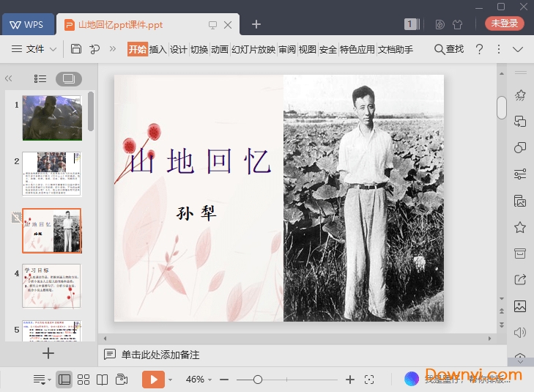Click presentation mode icon on file tab
534x392 pixels.
[x=212, y=25]
